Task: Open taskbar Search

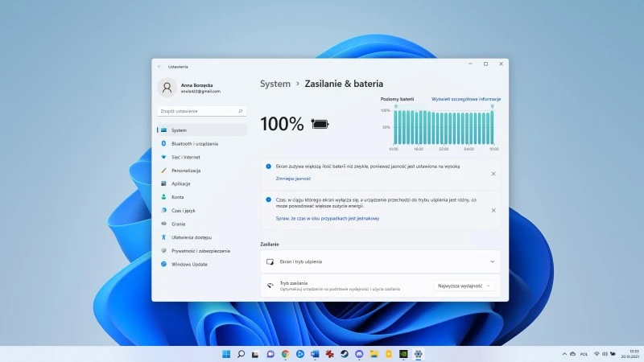Action: (241, 354)
